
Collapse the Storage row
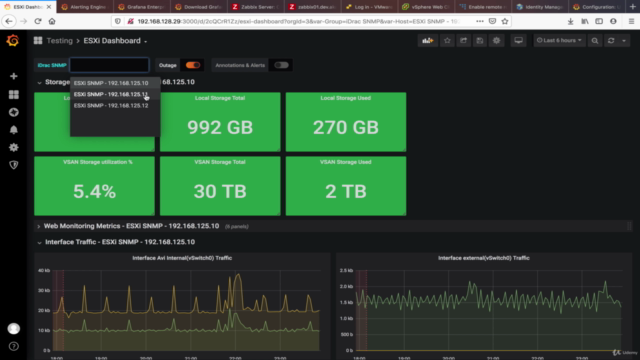[x=39, y=82]
